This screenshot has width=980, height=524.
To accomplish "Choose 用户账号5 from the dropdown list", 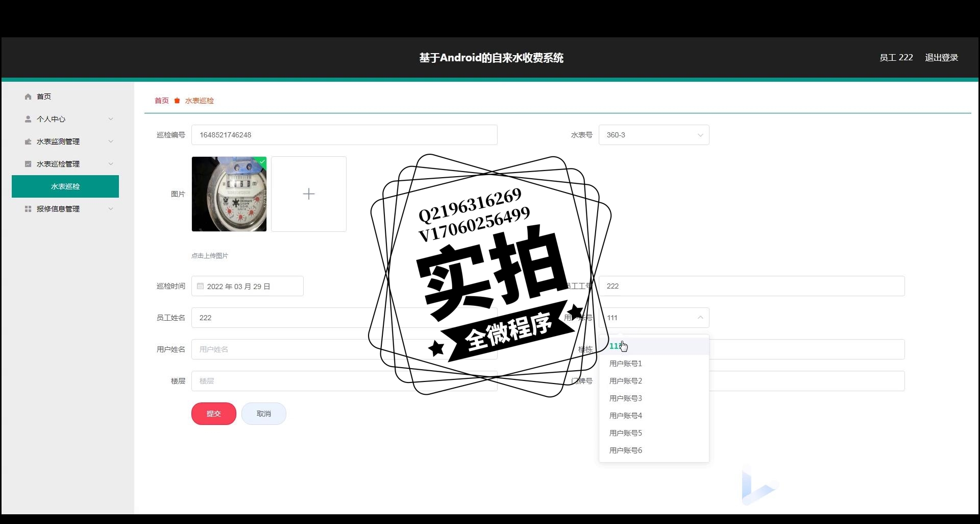I will click(x=654, y=433).
